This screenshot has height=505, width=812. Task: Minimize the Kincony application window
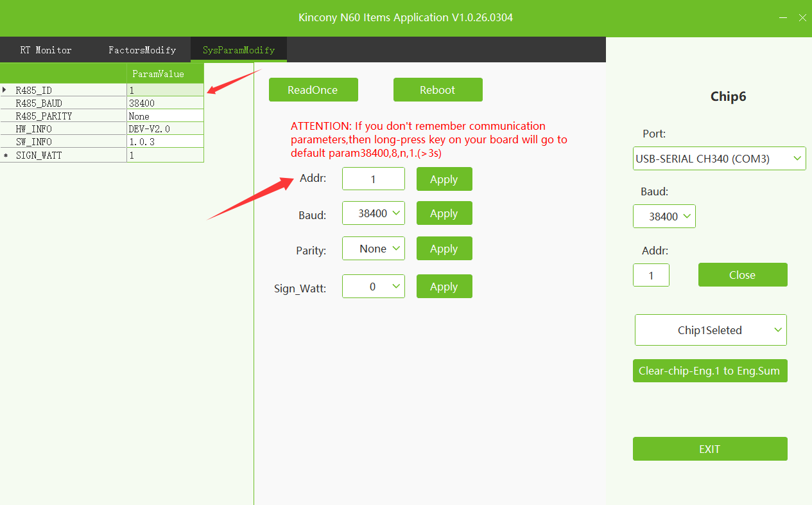[783, 18]
